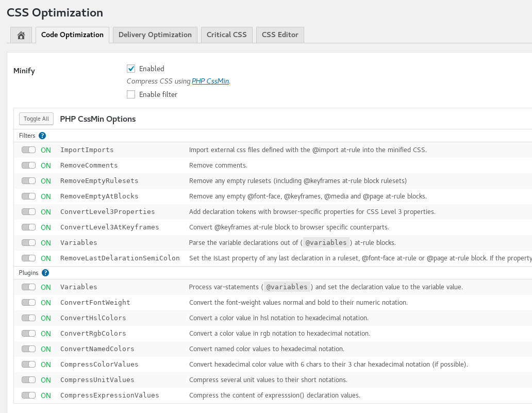532x413 pixels.
Task: Toggle the RemoveLastDelarationSemiColon filter
Action: (28, 257)
